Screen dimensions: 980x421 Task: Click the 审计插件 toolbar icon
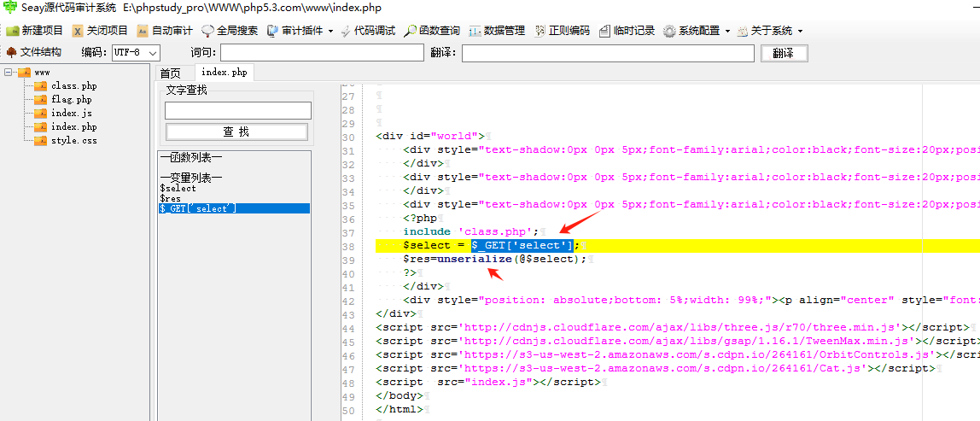(272, 31)
